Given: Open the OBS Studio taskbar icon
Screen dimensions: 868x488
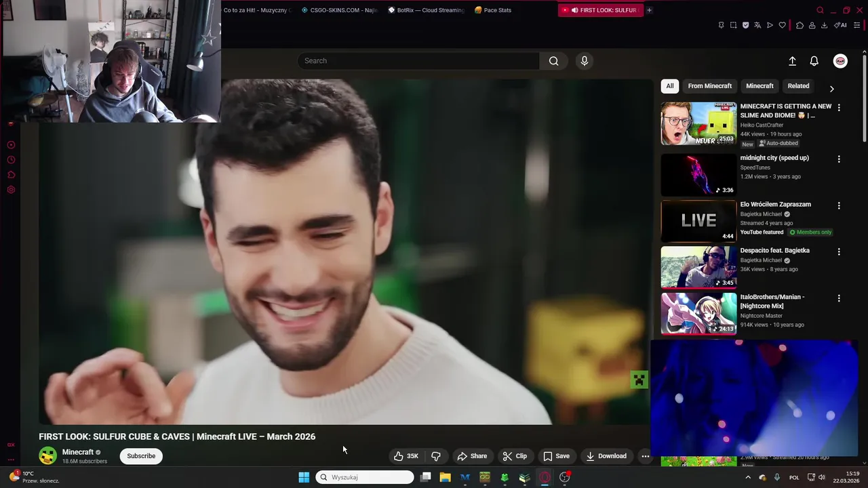Looking at the screenshot, I should [564, 477].
